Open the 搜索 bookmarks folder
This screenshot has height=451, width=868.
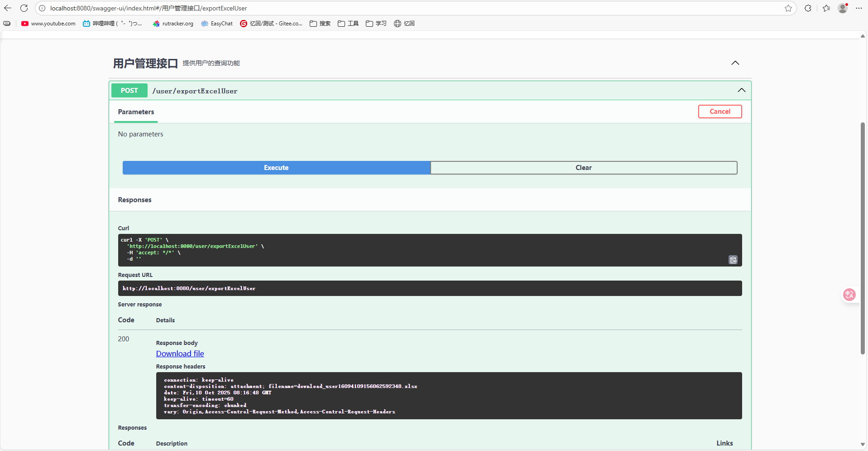tap(320, 24)
